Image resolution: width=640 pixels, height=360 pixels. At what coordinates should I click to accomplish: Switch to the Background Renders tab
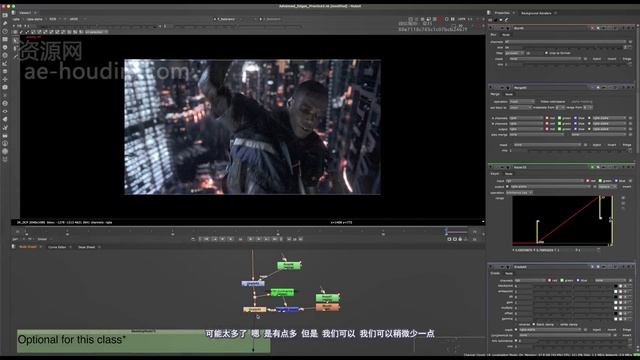pyautogui.click(x=536, y=13)
